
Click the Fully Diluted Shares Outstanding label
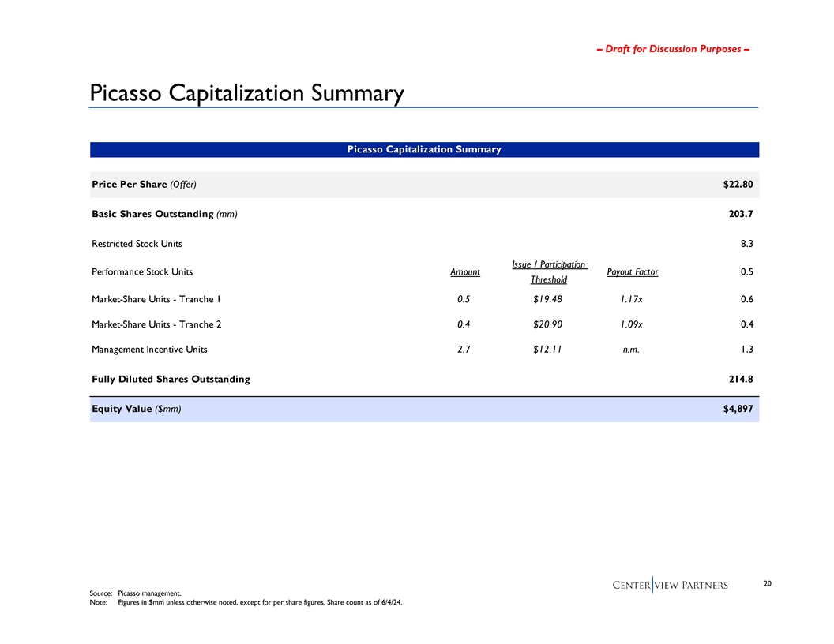(171, 380)
